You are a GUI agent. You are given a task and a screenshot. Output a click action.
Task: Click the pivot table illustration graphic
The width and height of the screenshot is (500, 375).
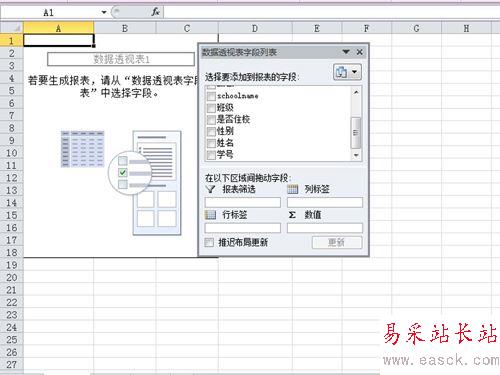[121, 183]
